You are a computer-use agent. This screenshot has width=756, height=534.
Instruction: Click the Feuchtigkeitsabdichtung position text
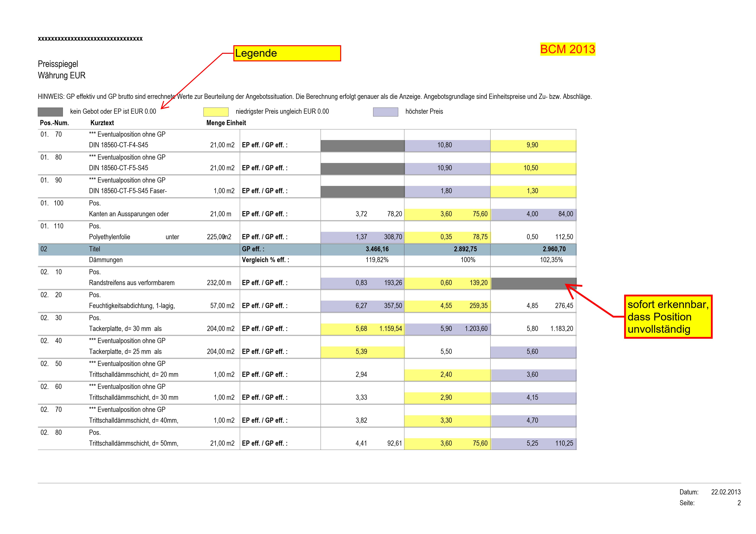(x=132, y=306)
